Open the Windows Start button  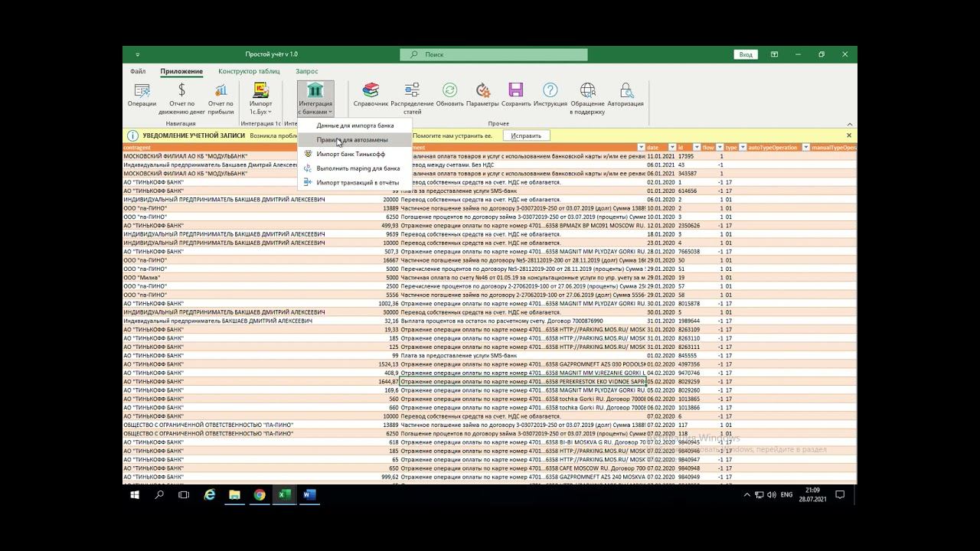coord(135,495)
